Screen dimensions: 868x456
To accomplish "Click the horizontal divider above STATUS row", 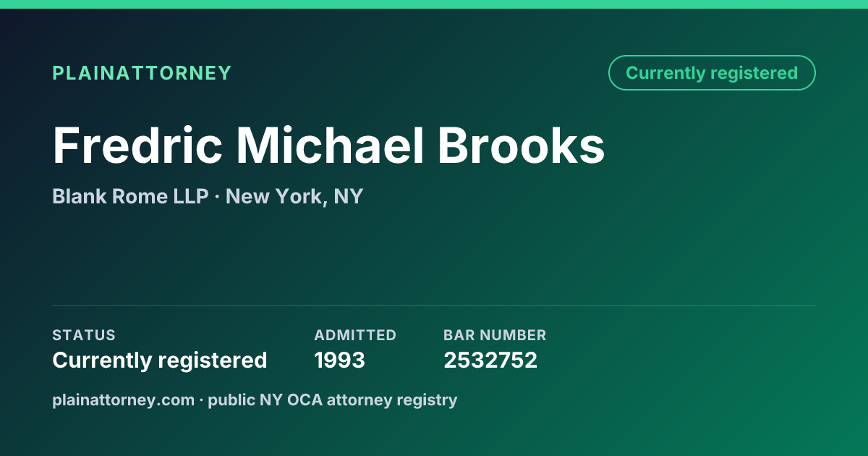I will click(434, 305).
